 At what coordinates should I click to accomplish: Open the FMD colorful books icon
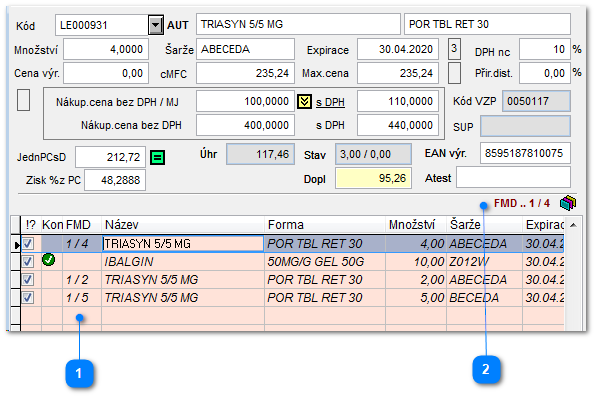point(568,203)
